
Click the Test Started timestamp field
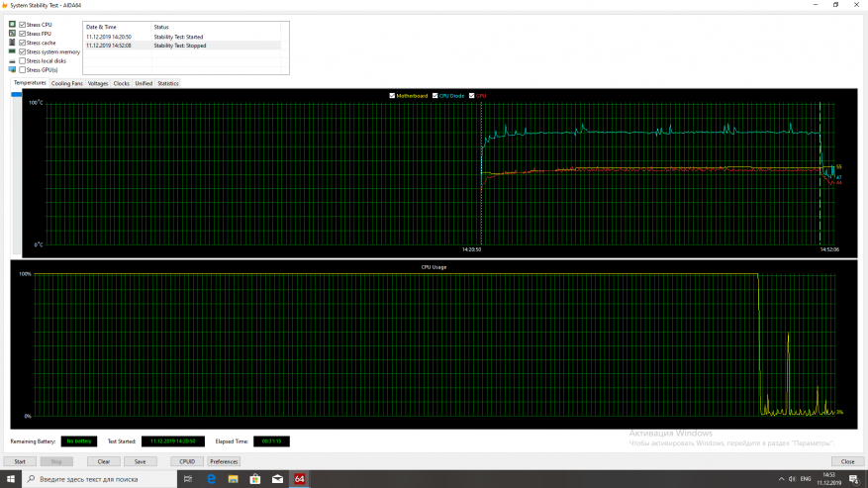[x=173, y=441]
